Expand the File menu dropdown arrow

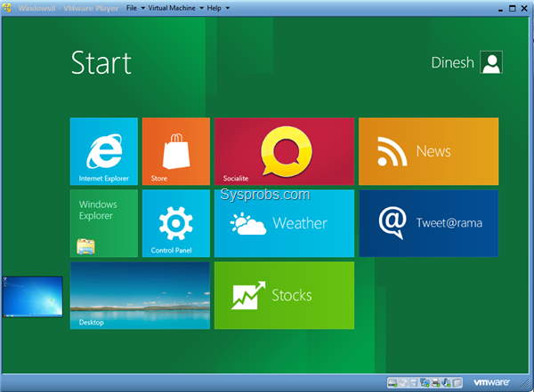click(x=143, y=8)
